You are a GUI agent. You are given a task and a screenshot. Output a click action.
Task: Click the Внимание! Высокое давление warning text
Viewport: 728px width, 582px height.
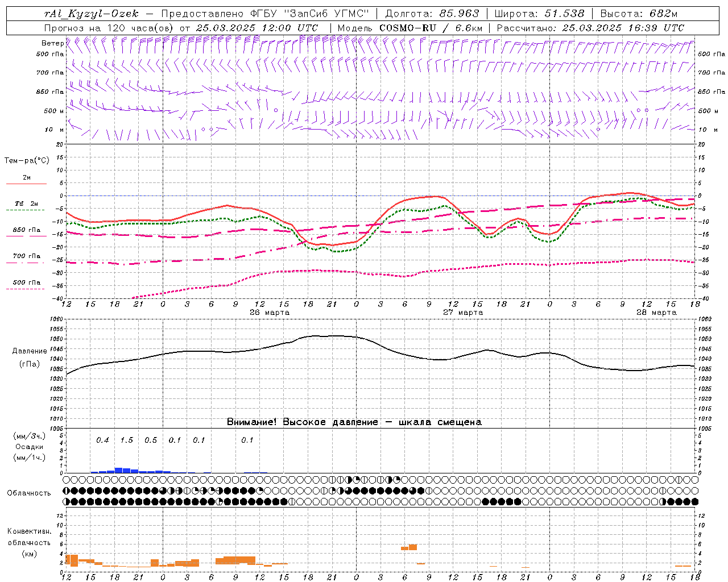click(x=354, y=422)
